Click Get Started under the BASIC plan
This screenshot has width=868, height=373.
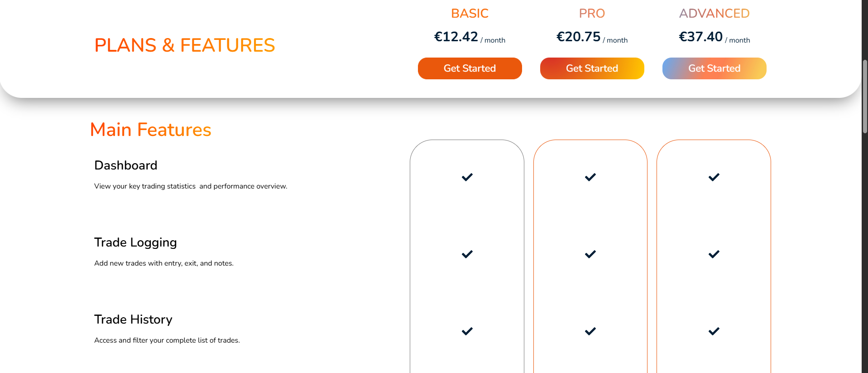pyautogui.click(x=470, y=68)
